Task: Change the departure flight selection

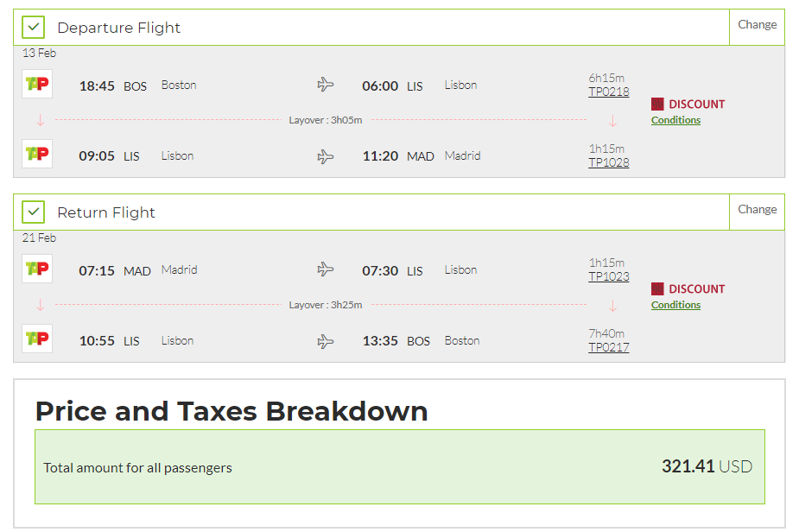Action: click(x=757, y=25)
